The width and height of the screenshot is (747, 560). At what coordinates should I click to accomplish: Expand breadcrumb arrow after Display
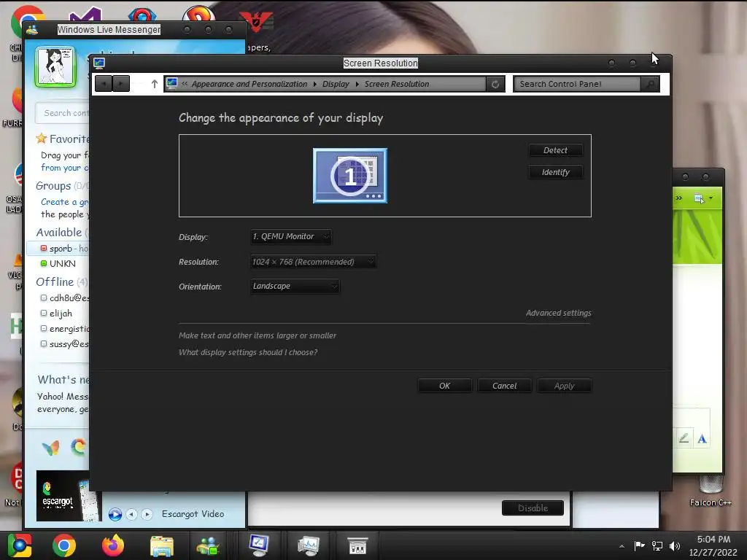pos(357,85)
